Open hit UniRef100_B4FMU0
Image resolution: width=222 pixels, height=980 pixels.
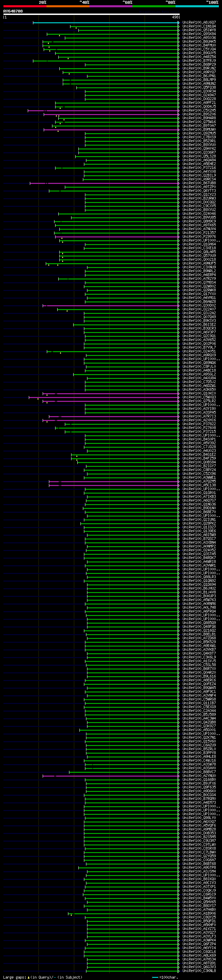(x=199, y=45)
